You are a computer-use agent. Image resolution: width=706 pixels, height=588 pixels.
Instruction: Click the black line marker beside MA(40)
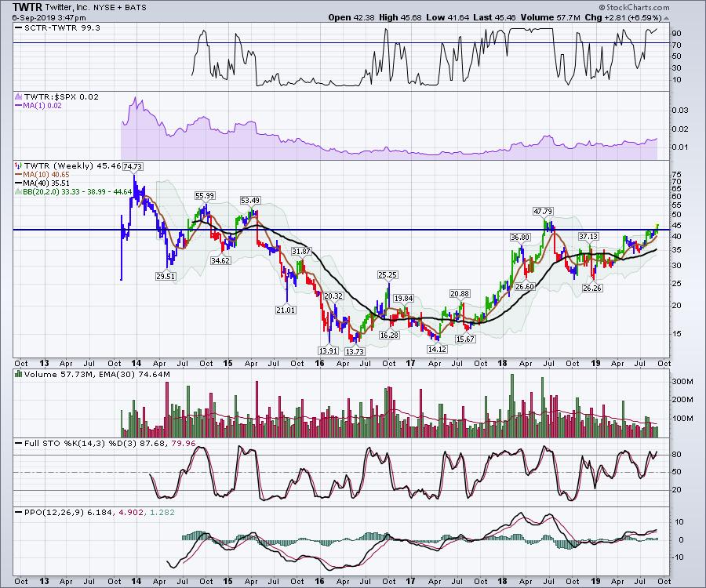coord(19,183)
